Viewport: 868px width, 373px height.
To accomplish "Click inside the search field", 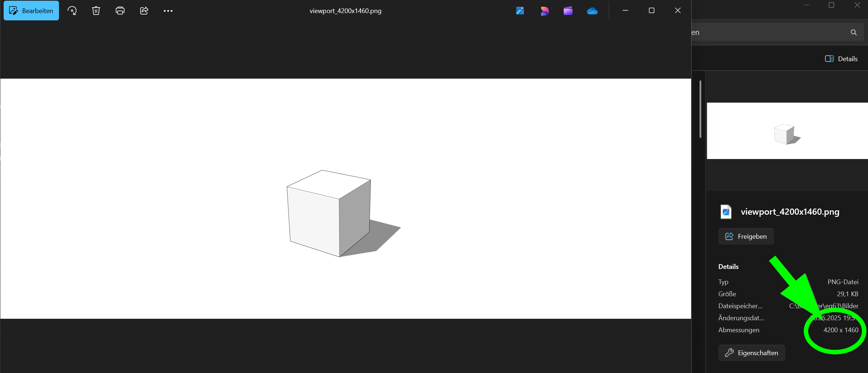I will [x=764, y=32].
